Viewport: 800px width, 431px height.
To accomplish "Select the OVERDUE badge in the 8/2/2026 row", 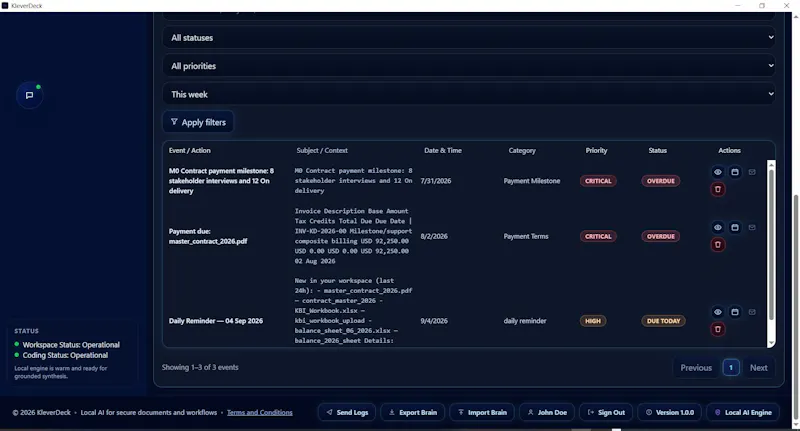I will pos(661,237).
